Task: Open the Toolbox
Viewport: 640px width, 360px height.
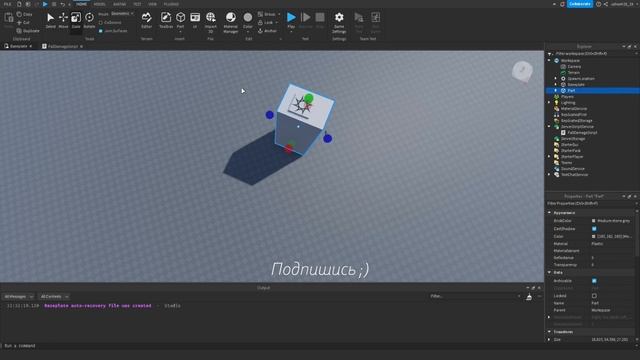Action: coord(166,20)
